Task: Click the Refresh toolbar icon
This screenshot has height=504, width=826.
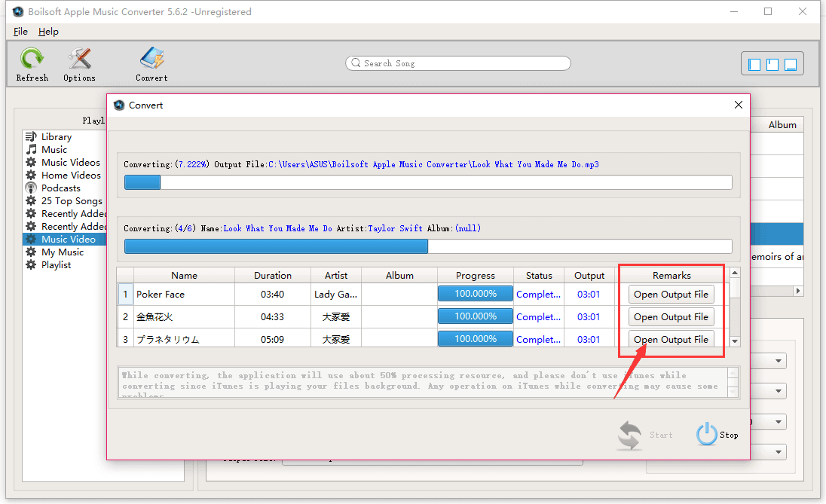Action: (x=32, y=58)
